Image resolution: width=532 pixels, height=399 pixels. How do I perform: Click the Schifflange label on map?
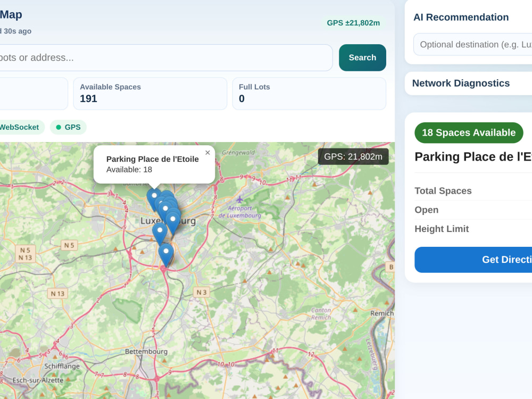(x=62, y=366)
